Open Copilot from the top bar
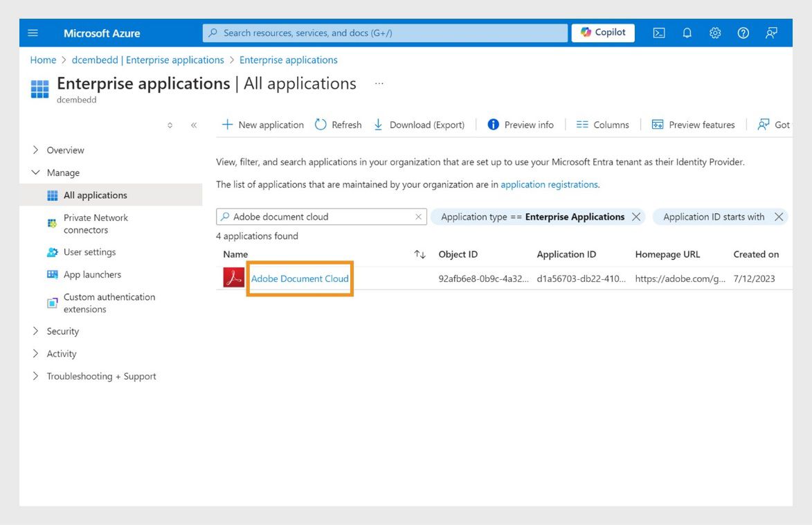Viewport: 812px width, 525px height. point(602,33)
